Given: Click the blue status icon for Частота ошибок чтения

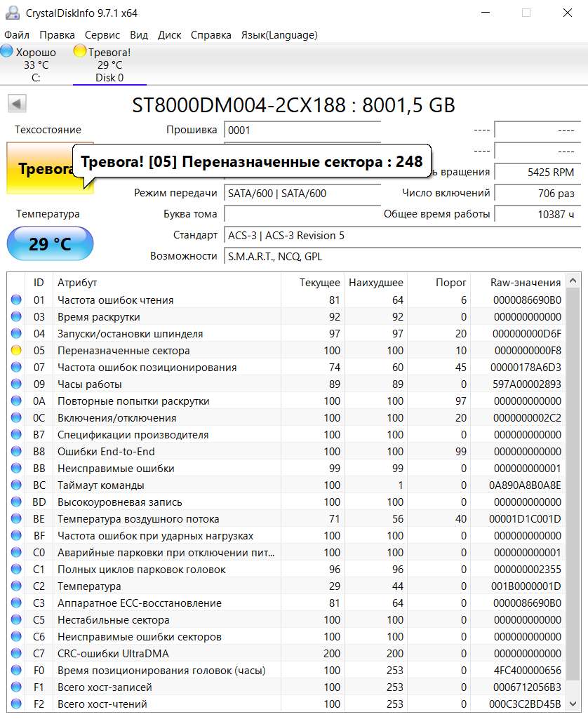Looking at the screenshot, I should point(16,300).
